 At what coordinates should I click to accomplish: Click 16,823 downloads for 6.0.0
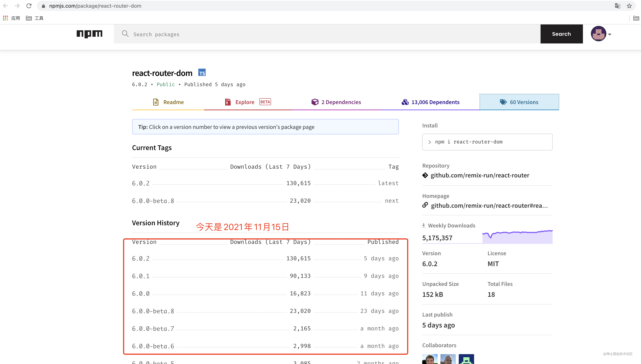(x=300, y=294)
